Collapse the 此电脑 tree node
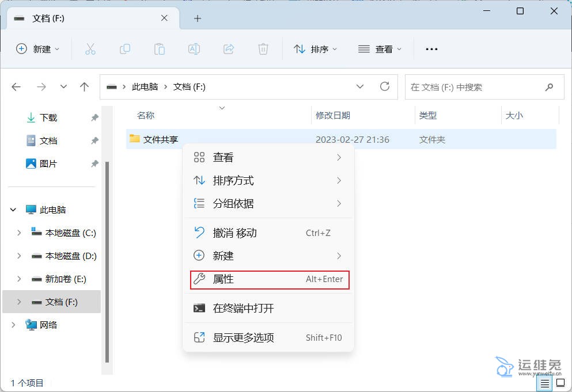The height and width of the screenshot is (392, 572). point(13,210)
